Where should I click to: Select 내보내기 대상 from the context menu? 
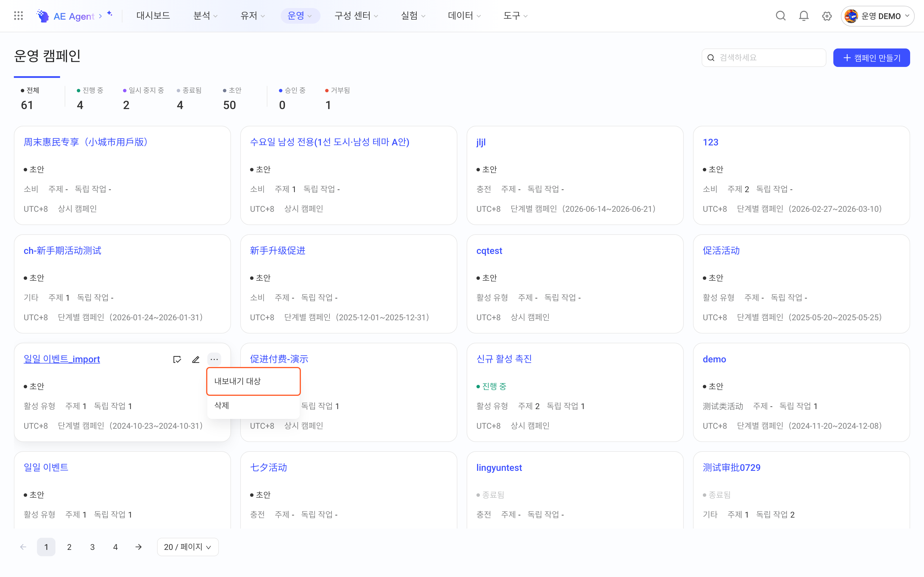click(x=254, y=381)
